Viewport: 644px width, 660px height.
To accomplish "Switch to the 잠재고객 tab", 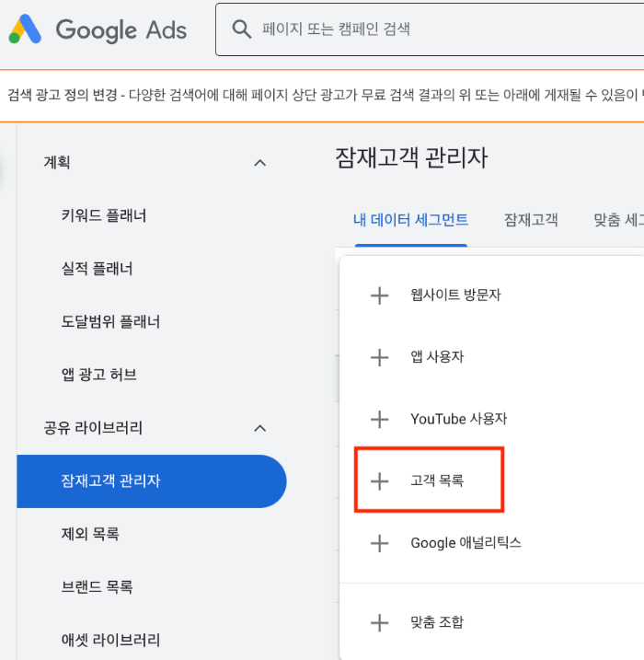I will (x=531, y=220).
